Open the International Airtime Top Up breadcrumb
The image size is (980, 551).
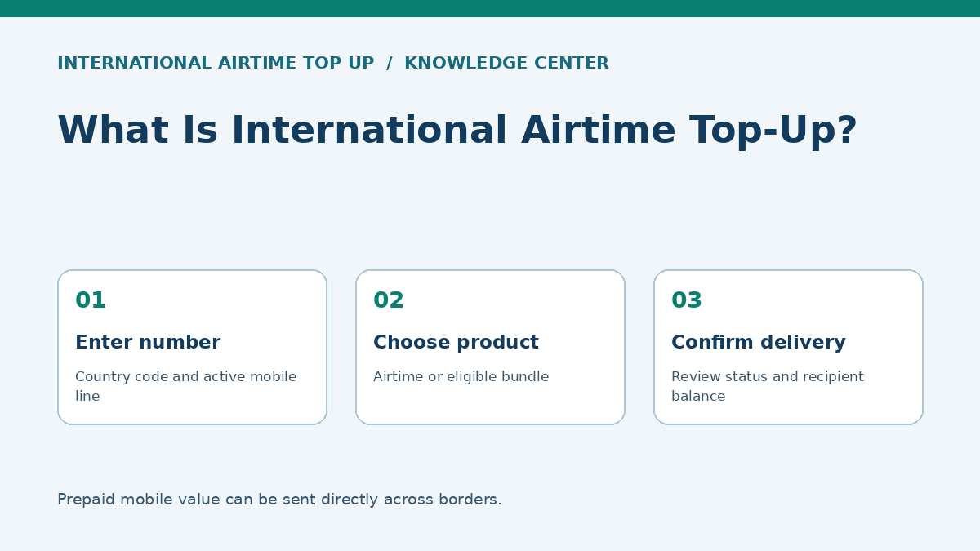pyautogui.click(x=216, y=64)
